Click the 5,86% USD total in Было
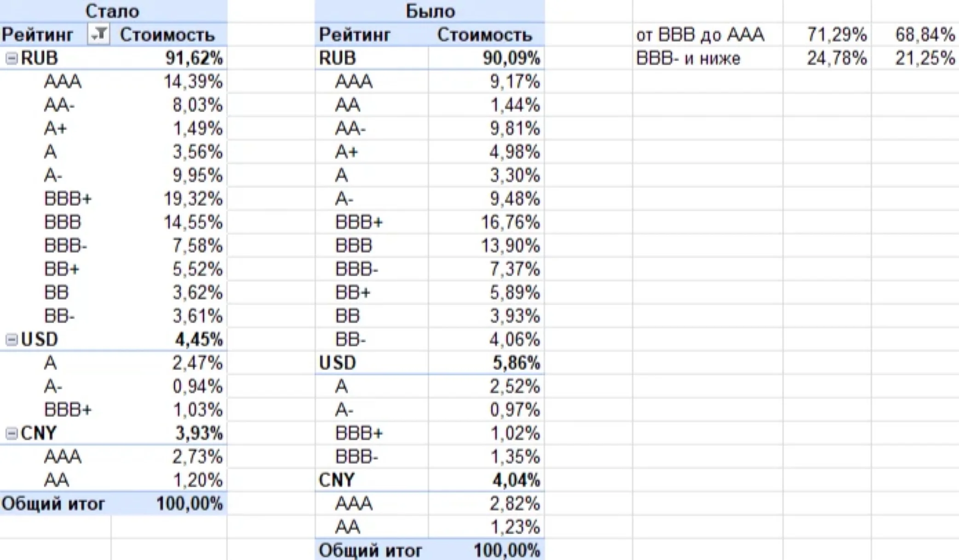 [x=487, y=363]
